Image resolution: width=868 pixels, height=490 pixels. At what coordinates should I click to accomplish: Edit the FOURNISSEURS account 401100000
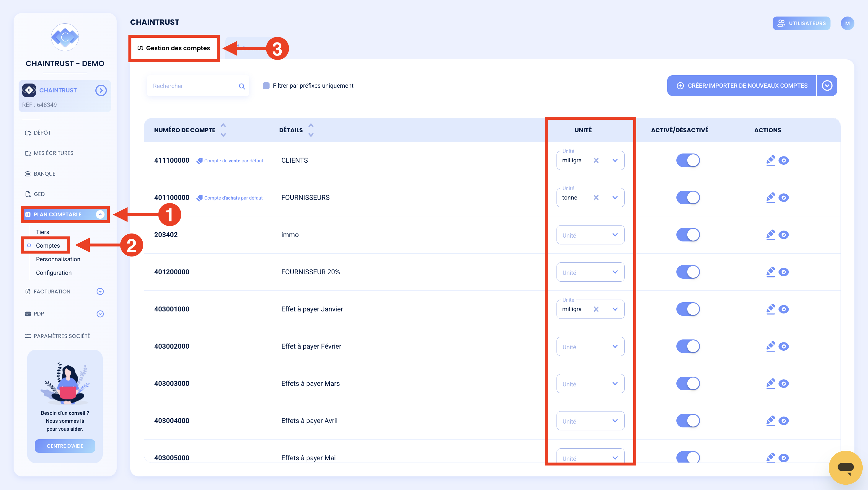770,197
